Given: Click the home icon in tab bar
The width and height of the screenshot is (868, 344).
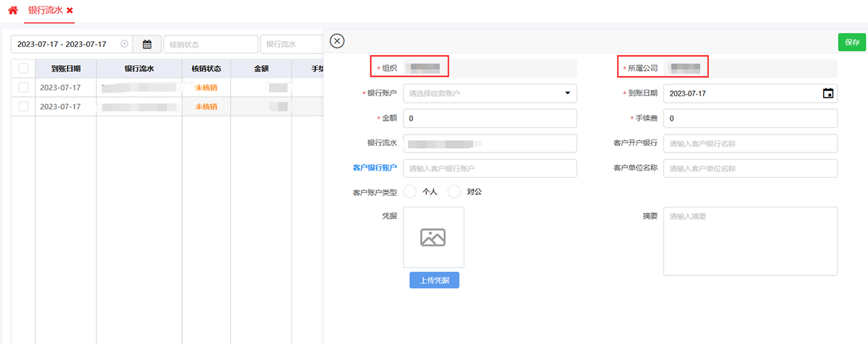Looking at the screenshot, I should [12, 11].
